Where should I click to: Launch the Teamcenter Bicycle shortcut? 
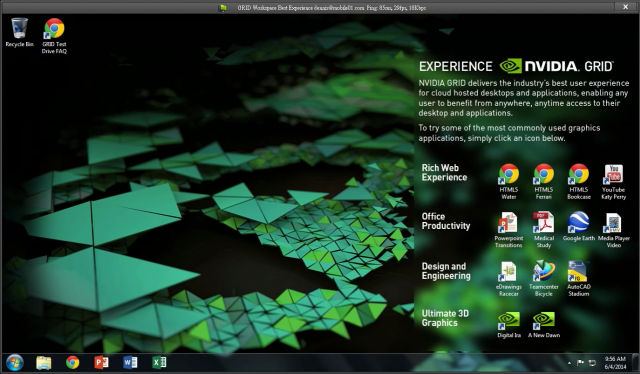(544, 278)
